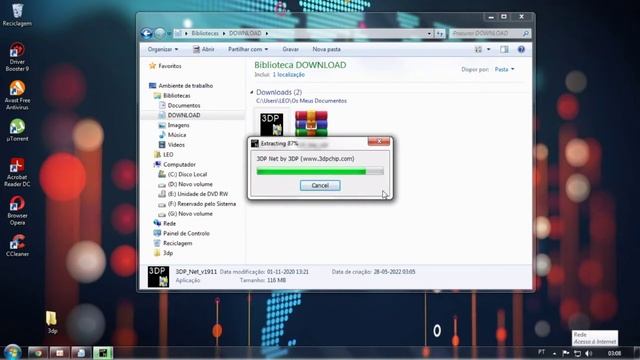
Task: Expand the views options dropdown arrow
Action: (x=489, y=49)
